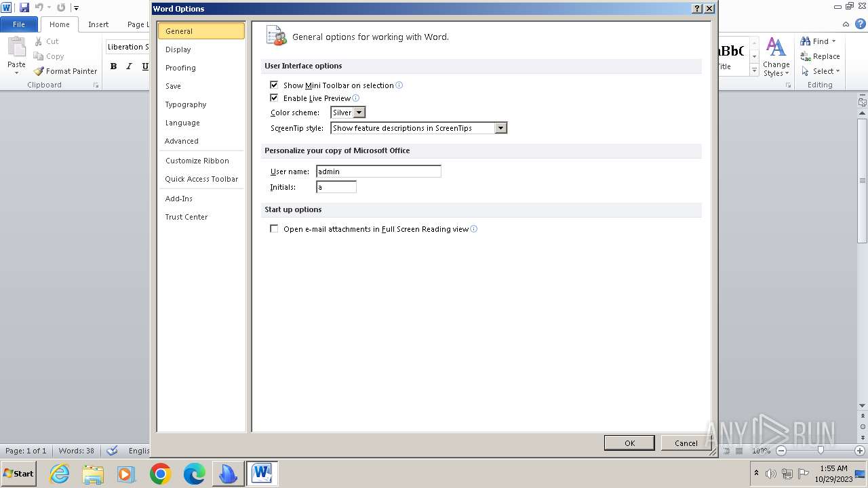The height and width of the screenshot is (488, 868).
Task: Open the Select dropdown in Editing group
Action: click(x=821, y=71)
